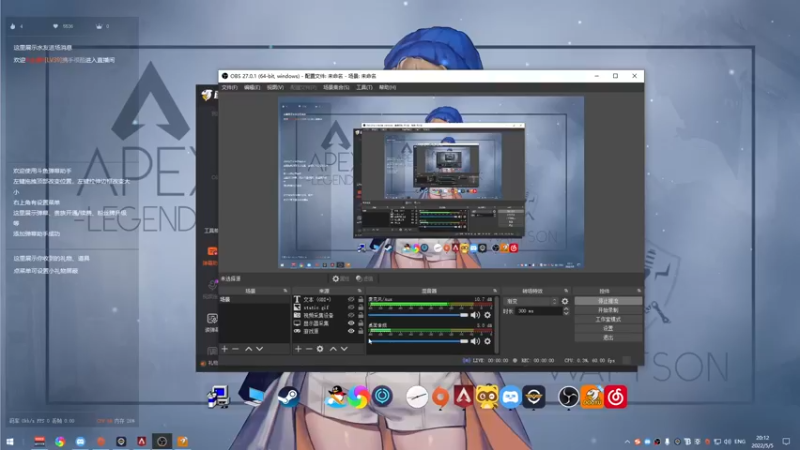Image resolution: width=800 pixels, height=450 pixels.
Task: Click the stop streaming button in Controls
Action: point(608,301)
